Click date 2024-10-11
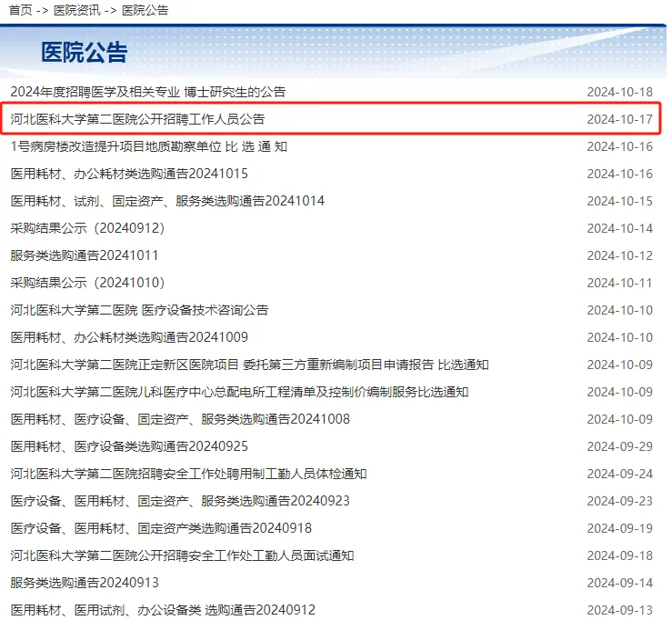Image resolution: width=672 pixels, height=620 pixels. [620, 283]
